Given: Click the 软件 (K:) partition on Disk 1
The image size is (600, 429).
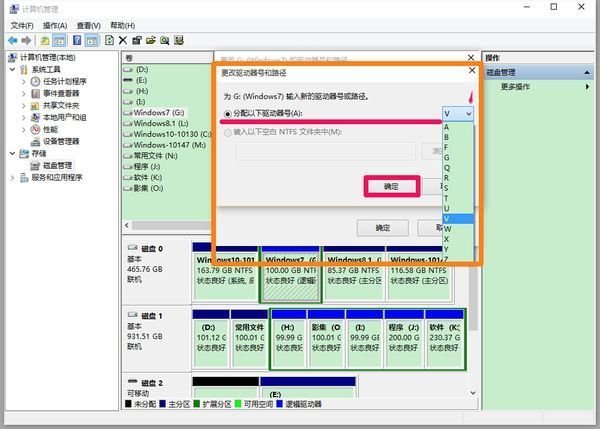Looking at the screenshot, I should coord(444,339).
